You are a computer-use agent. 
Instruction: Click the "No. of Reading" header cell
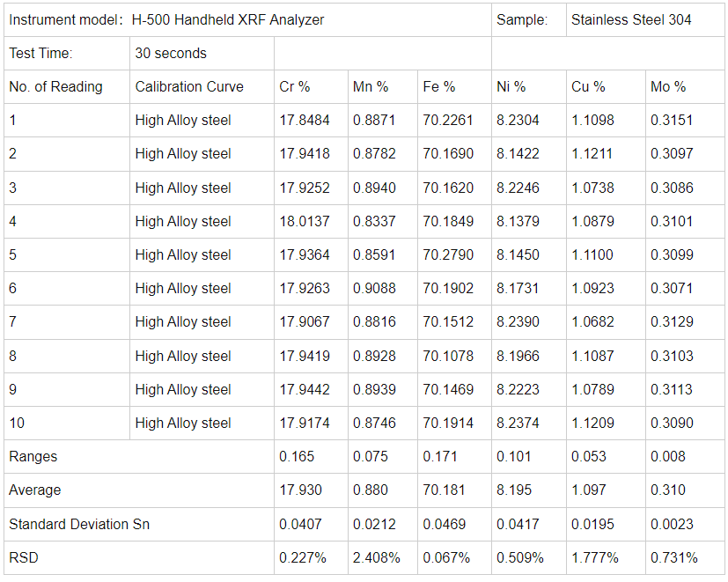pos(55,86)
